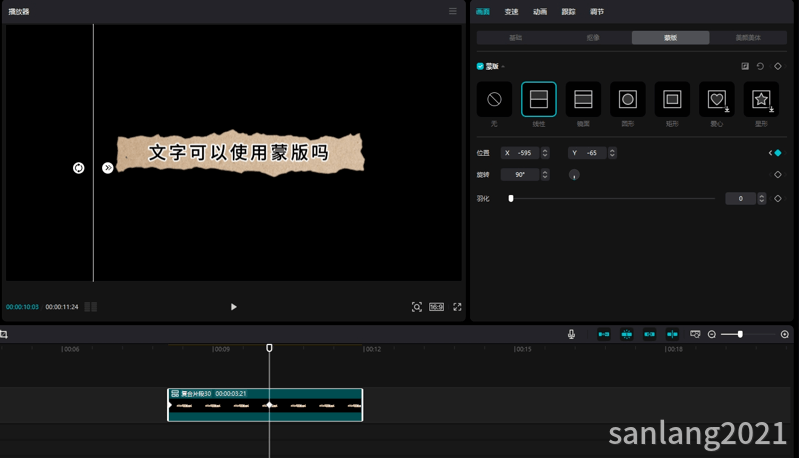Switch to the 基础 sub-tab

tap(516, 38)
